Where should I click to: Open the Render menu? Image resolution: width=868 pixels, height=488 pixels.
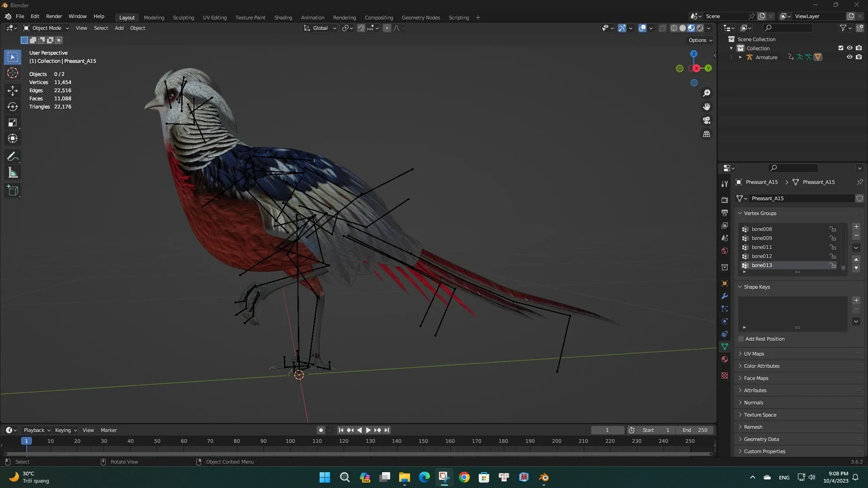point(54,16)
